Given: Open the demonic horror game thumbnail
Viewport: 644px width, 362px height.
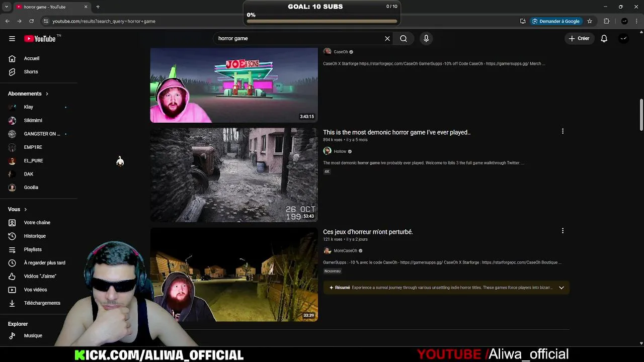Looking at the screenshot, I should click(x=234, y=175).
